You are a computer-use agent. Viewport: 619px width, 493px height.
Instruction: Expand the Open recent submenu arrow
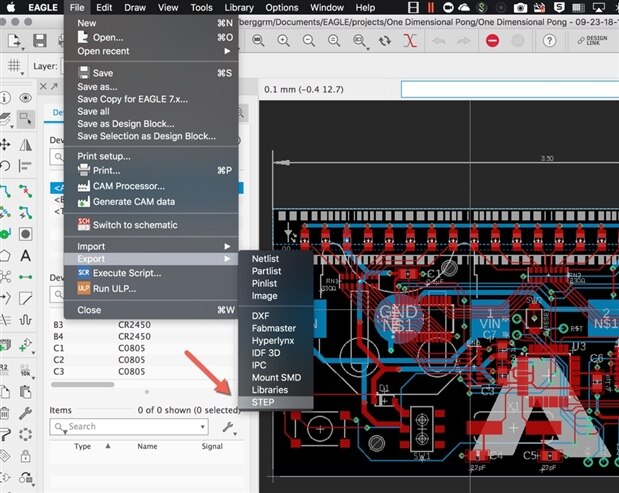coord(227,51)
